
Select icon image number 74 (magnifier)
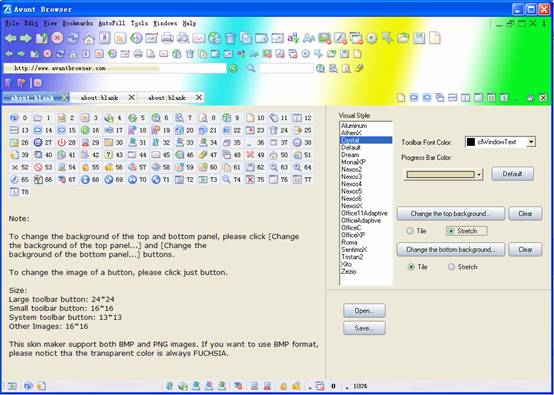[226, 179]
